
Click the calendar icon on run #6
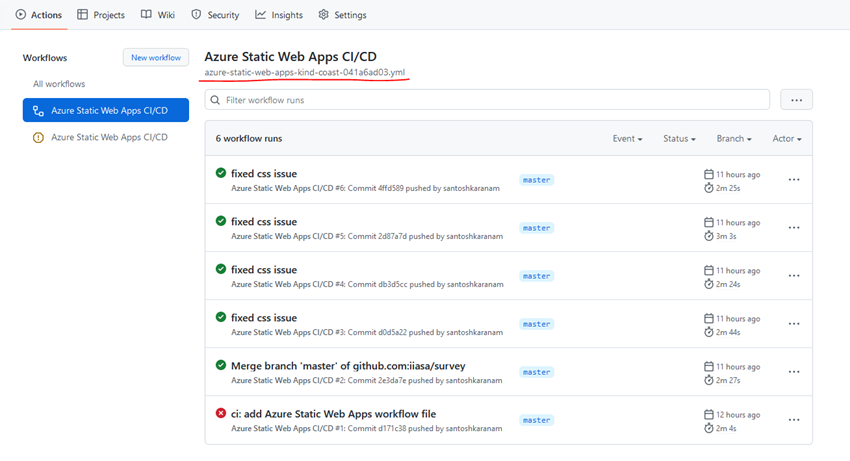709,174
